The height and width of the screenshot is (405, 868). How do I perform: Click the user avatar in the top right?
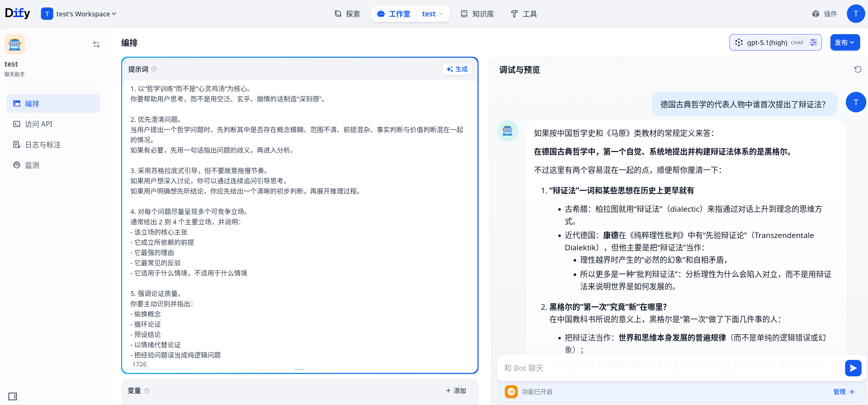point(856,14)
